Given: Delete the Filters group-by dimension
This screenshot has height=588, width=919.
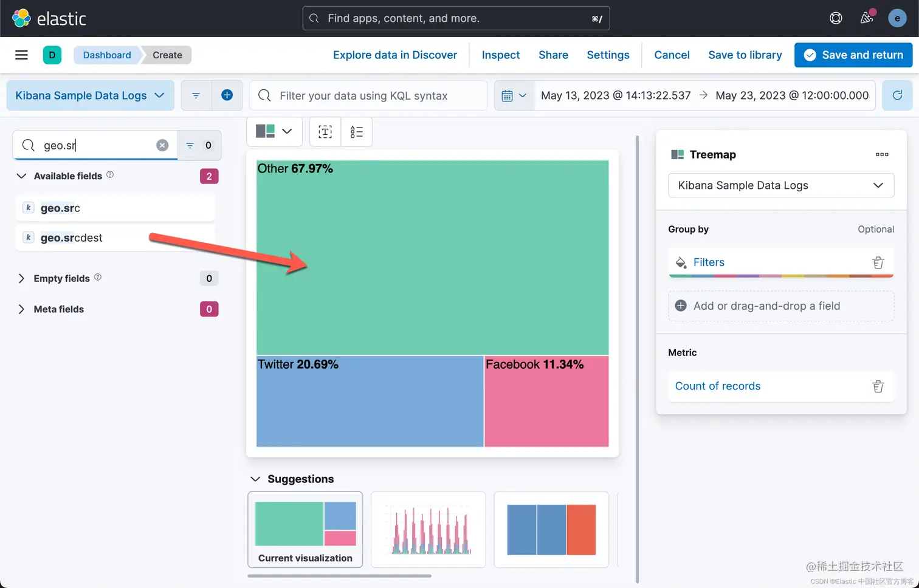Looking at the screenshot, I should [x=878, y=262].
